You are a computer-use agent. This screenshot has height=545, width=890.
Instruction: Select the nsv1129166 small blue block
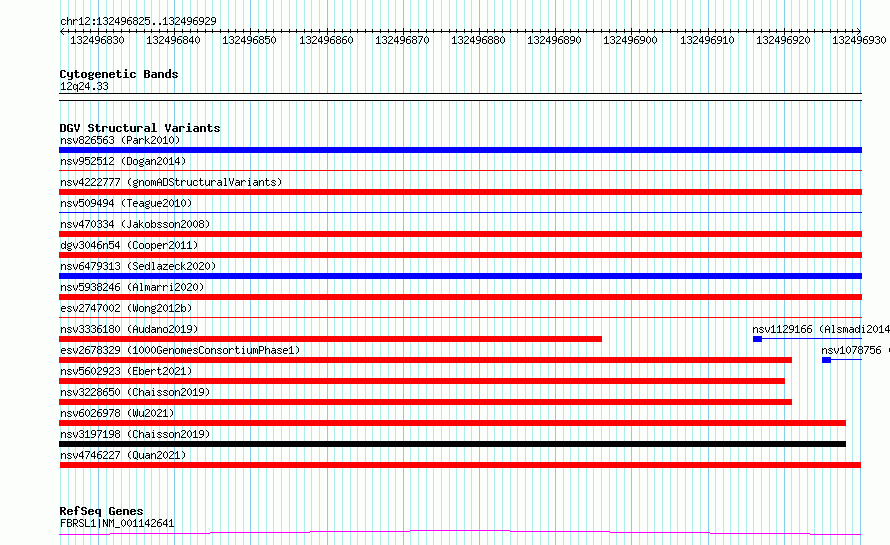[757, 339]
